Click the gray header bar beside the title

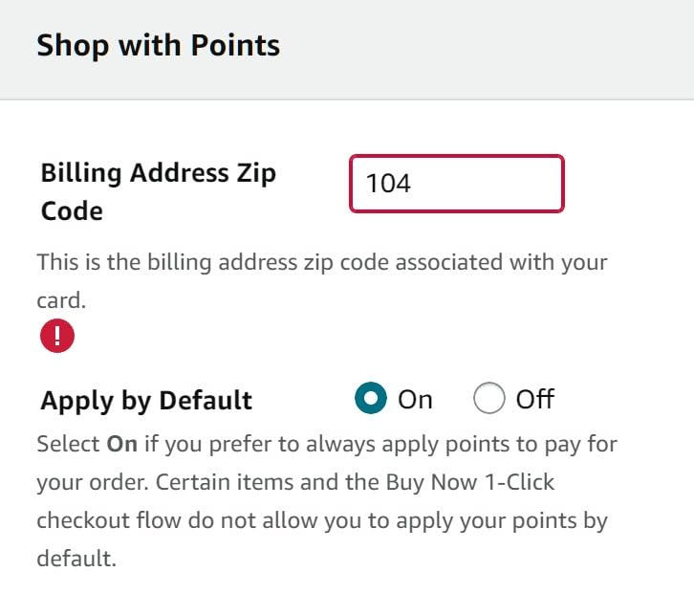(x=478, y=48)
